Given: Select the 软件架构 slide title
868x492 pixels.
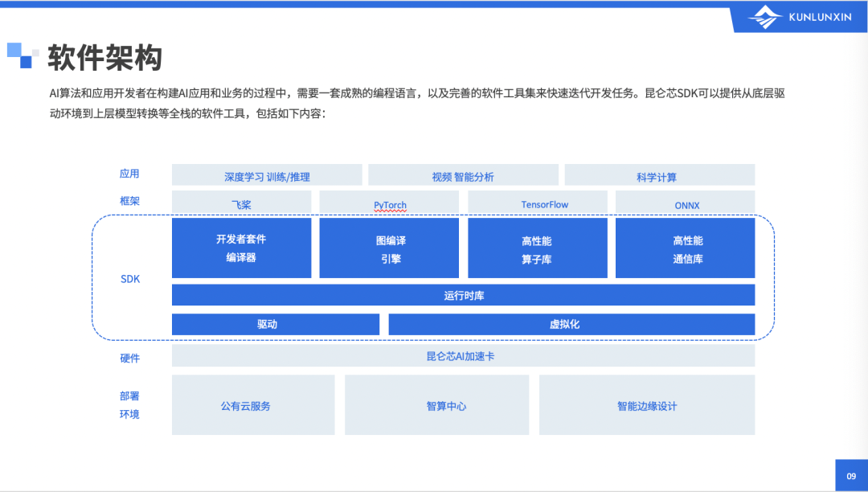Looking at the screenshot, I should pyautogui.click(x=104, y=57).
